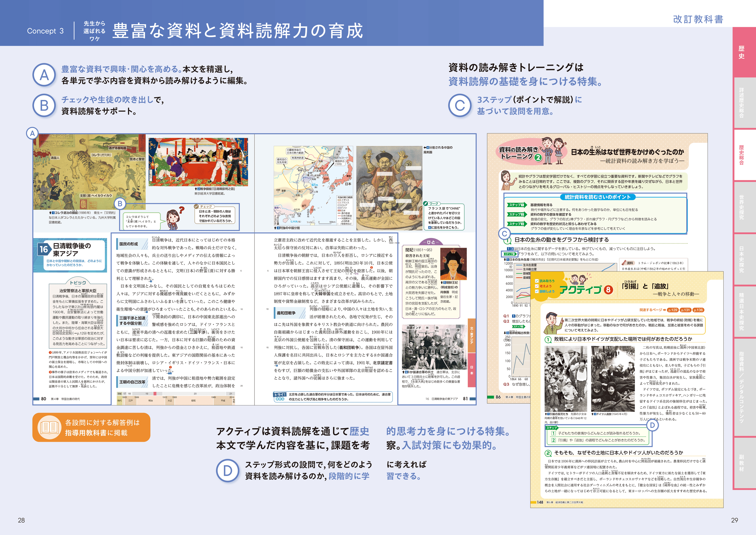Click the p.136 related page link

[x=698, y=310]
